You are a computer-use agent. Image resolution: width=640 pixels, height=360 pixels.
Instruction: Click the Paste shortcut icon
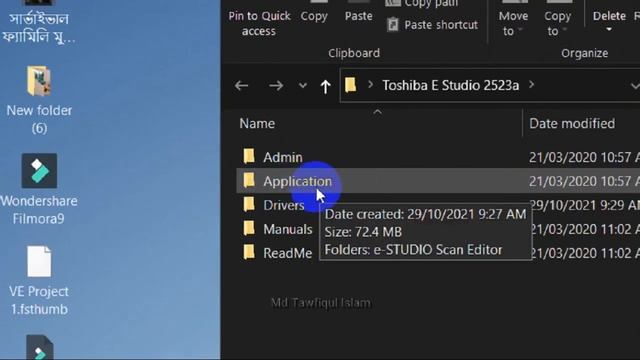[x=393, y=25]
